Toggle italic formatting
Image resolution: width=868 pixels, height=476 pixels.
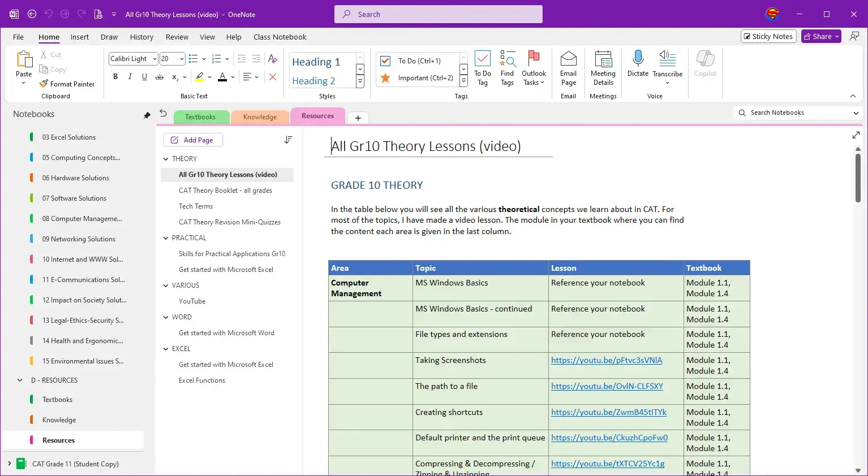[x=130, y=77]
